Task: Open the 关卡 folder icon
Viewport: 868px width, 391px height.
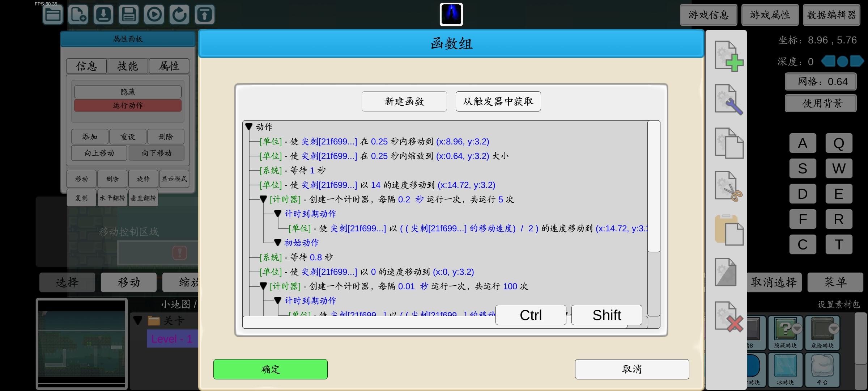Action: click(154, 321)
